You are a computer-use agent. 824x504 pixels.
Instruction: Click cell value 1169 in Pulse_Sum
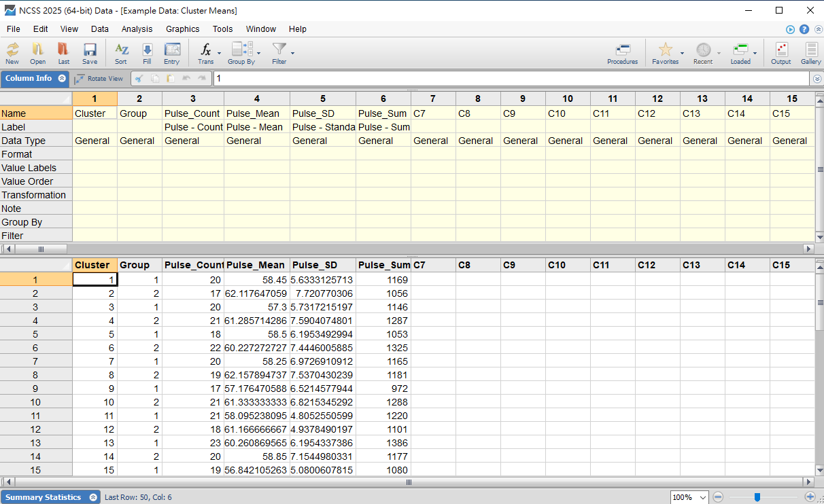tap(383, 280)
